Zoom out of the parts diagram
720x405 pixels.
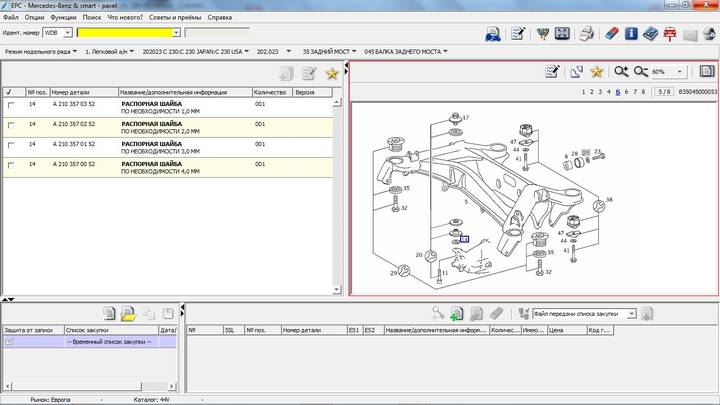tap(641, 72)
